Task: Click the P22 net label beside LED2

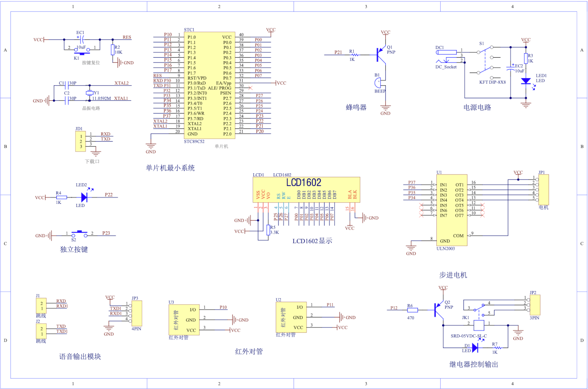Action: (x=109, y=195)
